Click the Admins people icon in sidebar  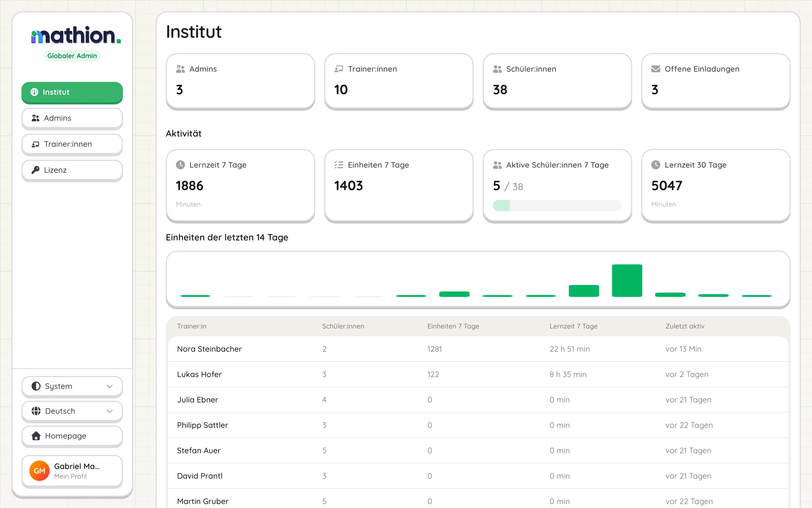35,118
